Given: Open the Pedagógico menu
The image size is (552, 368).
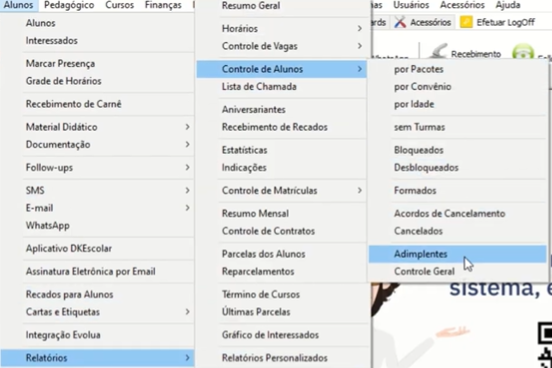Looking at the screenshot, I should point(69,5).
